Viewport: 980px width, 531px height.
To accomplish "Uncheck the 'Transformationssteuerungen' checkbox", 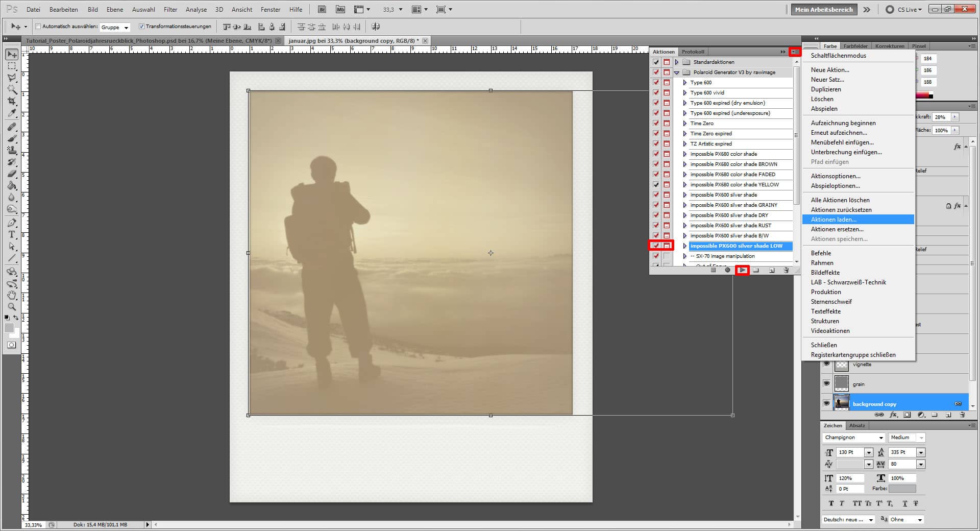I will tap(142, 27).
